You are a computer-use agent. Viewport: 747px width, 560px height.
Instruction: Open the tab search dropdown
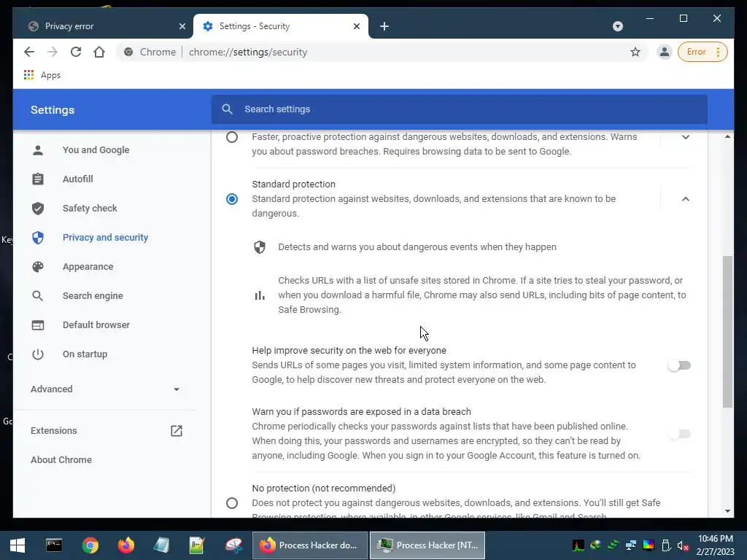[617, 26]
